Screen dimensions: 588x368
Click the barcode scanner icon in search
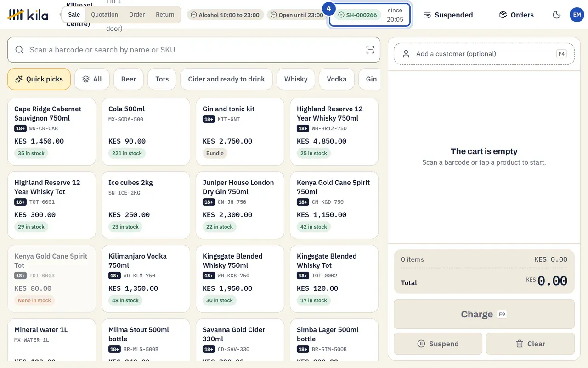coord(370,50)
